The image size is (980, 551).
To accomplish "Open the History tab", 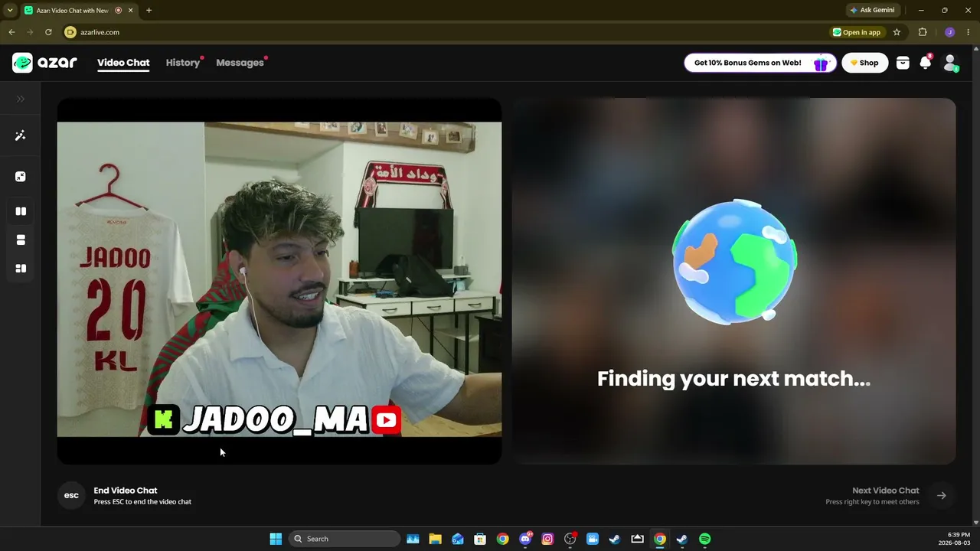I will pos(183,63).
